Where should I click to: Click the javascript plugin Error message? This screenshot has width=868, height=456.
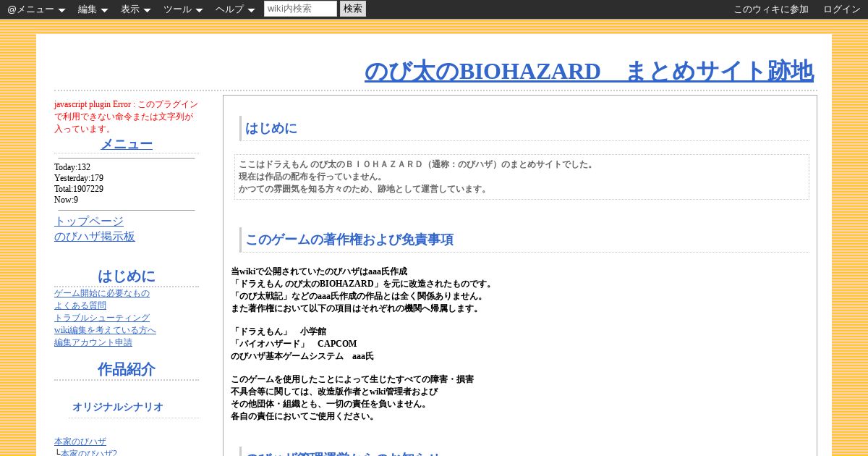pos(127,117)
